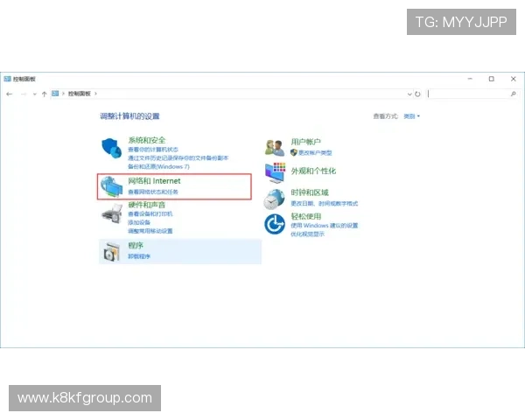
Task: Click the 用户帐户 people icon
Action: 276,147
